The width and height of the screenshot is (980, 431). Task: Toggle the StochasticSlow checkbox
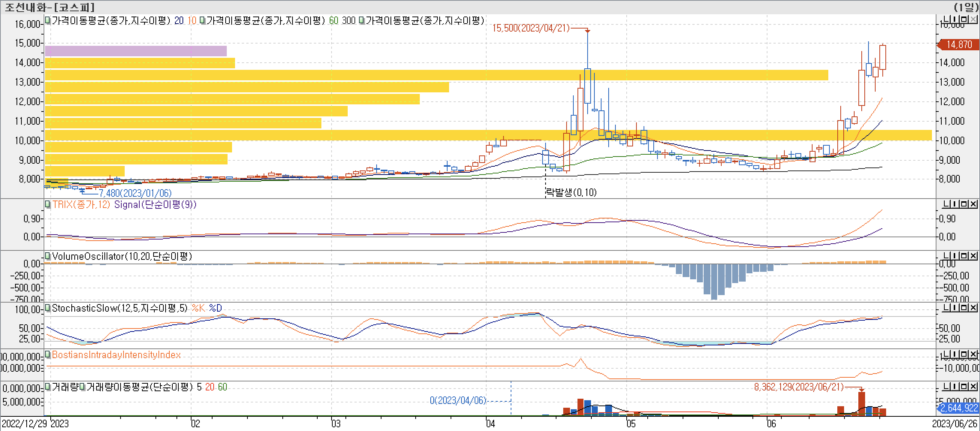point(48,308)
